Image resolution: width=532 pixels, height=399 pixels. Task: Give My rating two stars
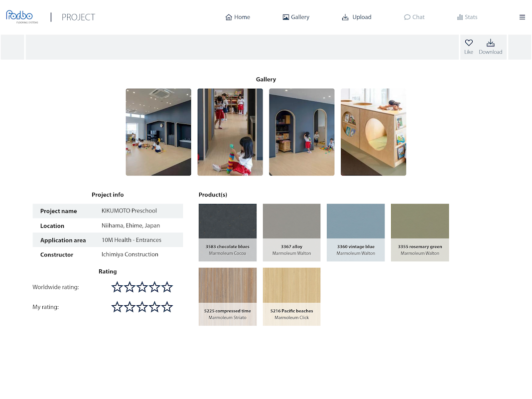(x=130, y=307)
